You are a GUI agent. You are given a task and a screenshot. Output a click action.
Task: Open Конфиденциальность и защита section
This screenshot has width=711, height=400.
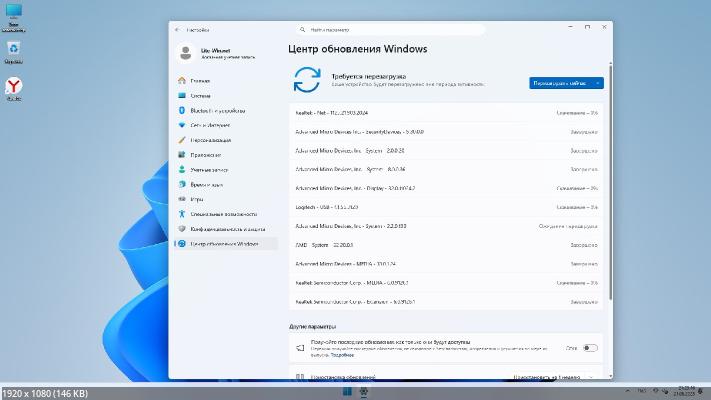225,229
